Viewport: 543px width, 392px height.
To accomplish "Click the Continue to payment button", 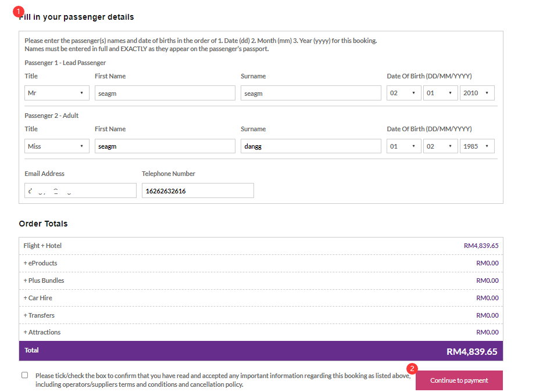I will point(459,380).
